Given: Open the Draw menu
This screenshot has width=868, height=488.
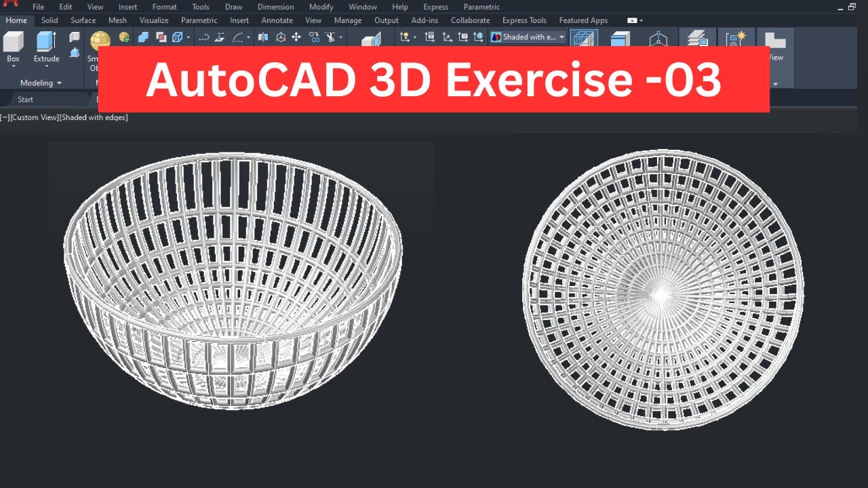Looking at the screenshot, I should [x=233, y=7].
